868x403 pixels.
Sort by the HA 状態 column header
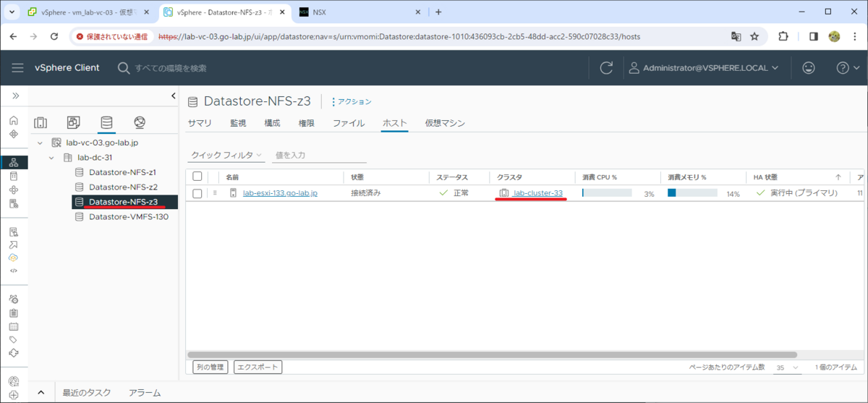[x=765, y=177]
